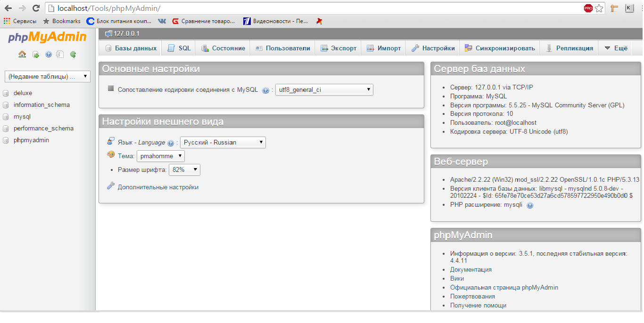Screen dimensions: 644x323
Task: Open the Пользователи tab
Action: (283, 48)
